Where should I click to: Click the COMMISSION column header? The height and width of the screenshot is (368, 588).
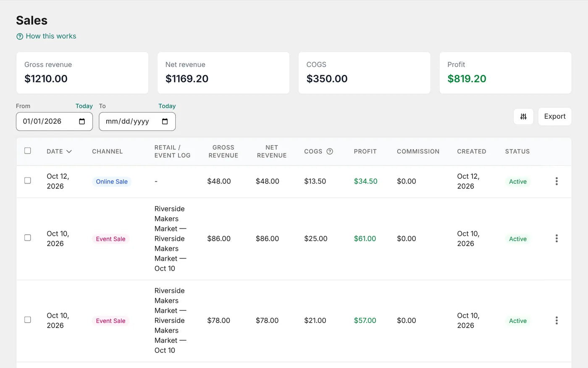coord(418,151)
